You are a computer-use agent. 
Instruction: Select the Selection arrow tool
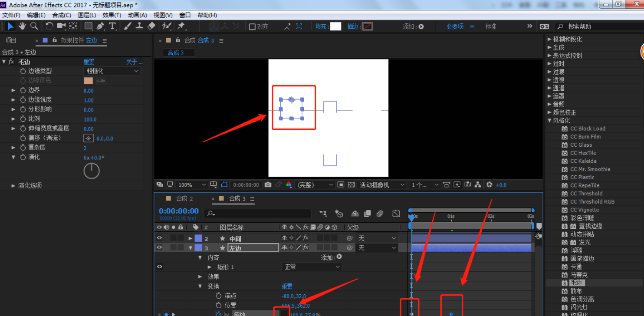click(10, 26)
